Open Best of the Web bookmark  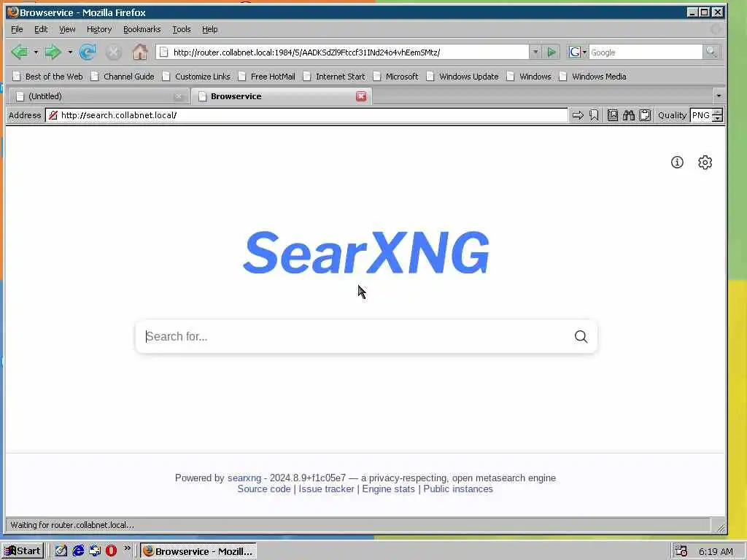pos(47,76)
